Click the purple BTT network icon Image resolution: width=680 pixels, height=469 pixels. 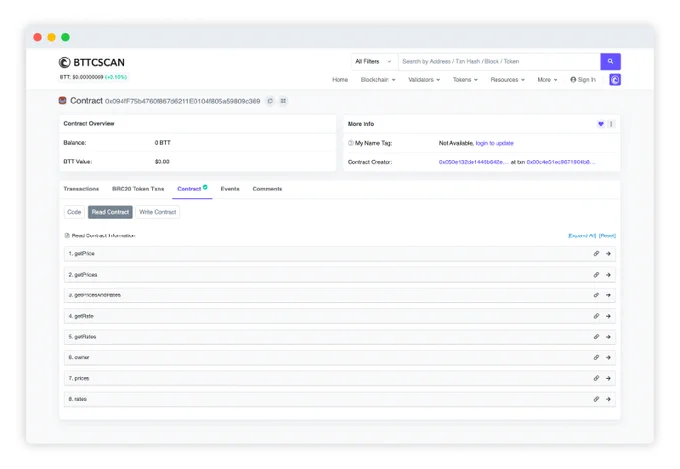(615, 80)
